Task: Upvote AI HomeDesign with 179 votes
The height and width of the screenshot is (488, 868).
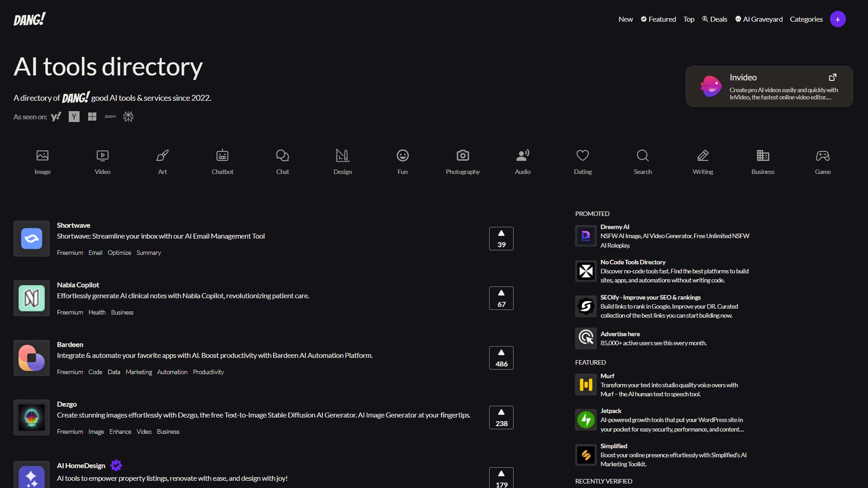Action: 501,478
